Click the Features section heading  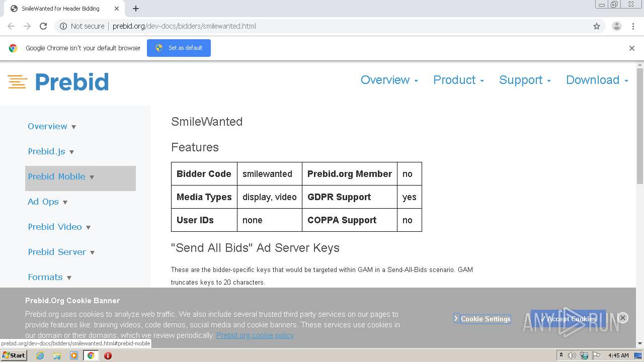pyautogui.click(x=195, y=147)
